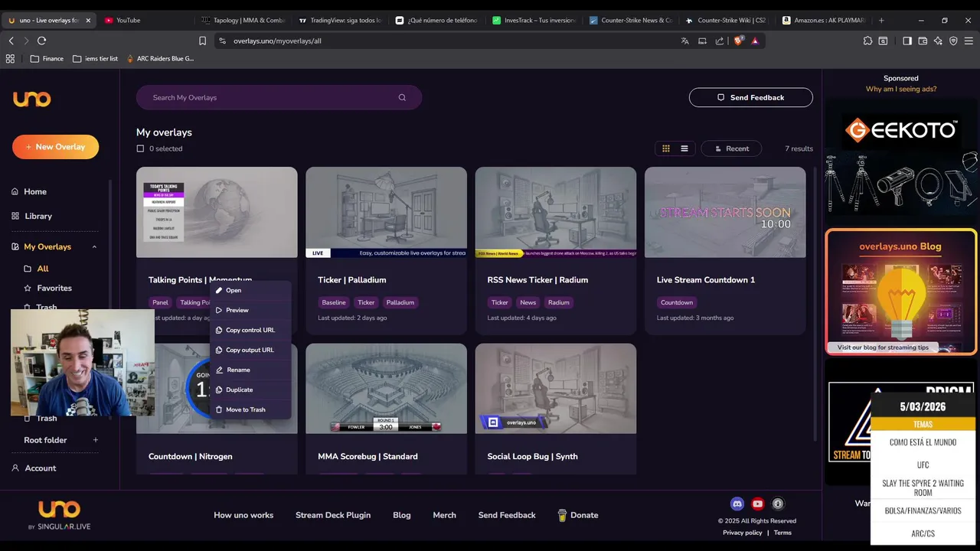Click the Home icon in the sidebar
This screenshot has width=980, height=551.
coord(15,191)
